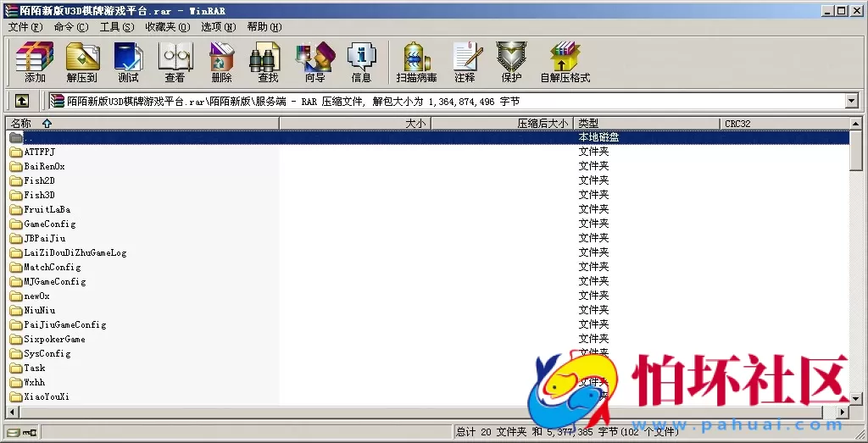
Task: Expand the archive path dropdown arrow
Action: 852,101
